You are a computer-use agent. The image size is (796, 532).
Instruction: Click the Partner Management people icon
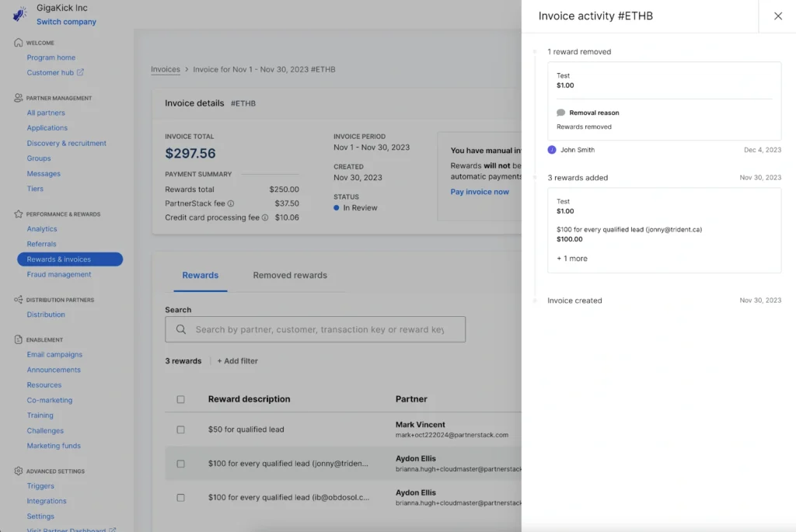[x=19, y=98]
